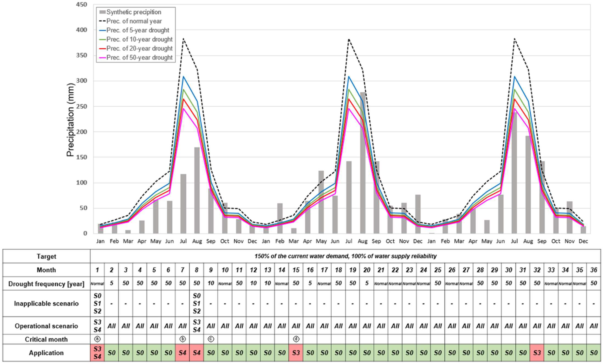This screenshot has width=604, height=364.
Task: Click the 450 value on the y-axis
Action: [x=82, y=5]
